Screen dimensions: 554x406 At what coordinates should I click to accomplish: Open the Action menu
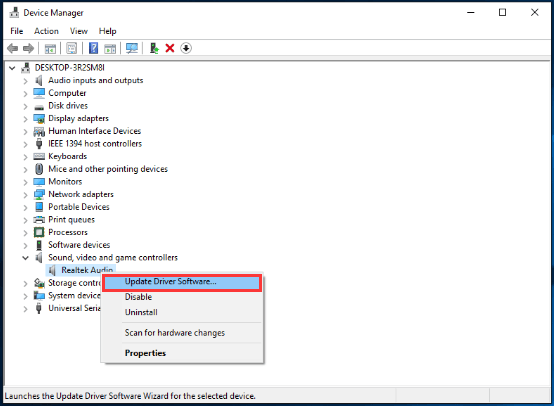pyautogui.click(x=46, y=31)
